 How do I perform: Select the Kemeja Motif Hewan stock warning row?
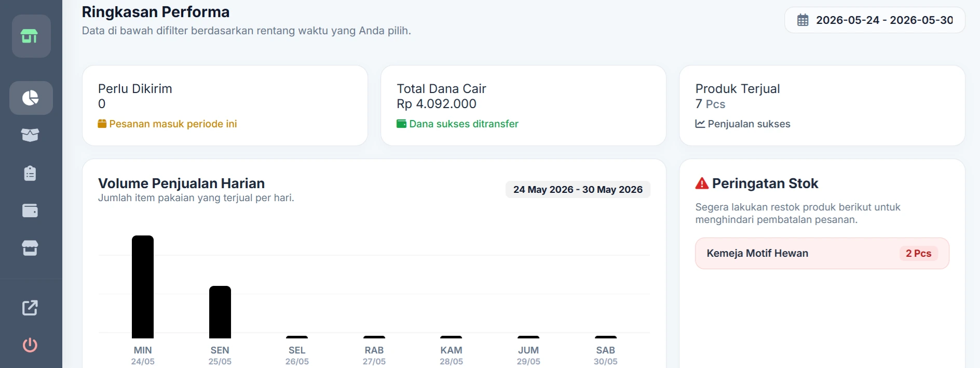point(822,253)
